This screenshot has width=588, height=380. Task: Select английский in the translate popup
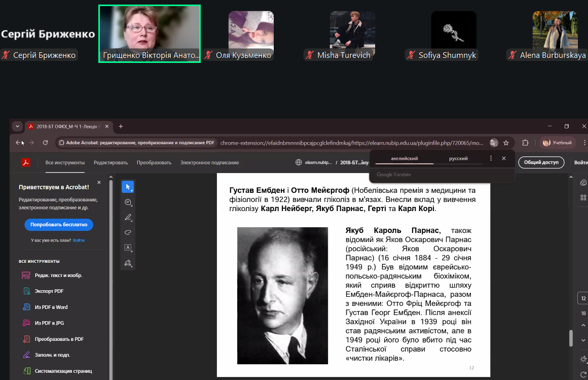point(404,159)
